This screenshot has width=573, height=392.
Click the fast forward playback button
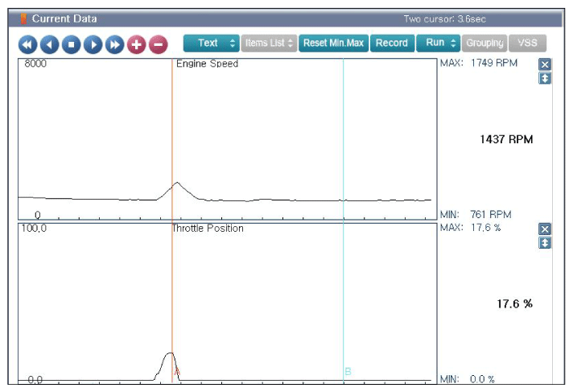[115, 44]
